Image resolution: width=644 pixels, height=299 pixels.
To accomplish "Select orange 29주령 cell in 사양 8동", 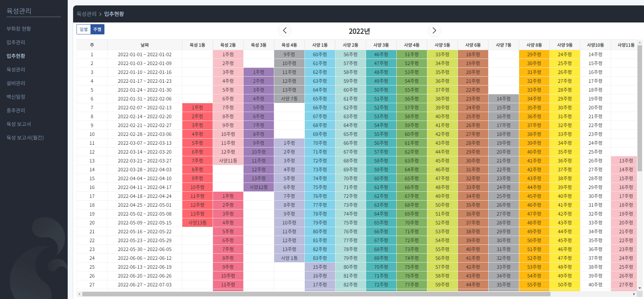I will coord(534,54).
